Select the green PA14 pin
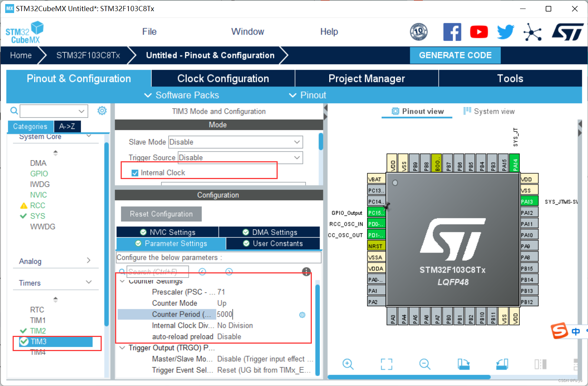 point(515,163)
